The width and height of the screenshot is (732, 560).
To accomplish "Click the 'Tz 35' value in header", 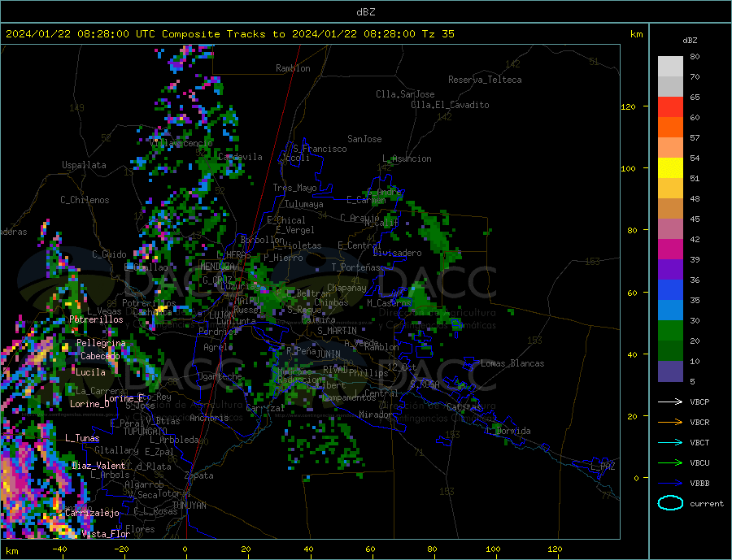I will tap(438, 34).
